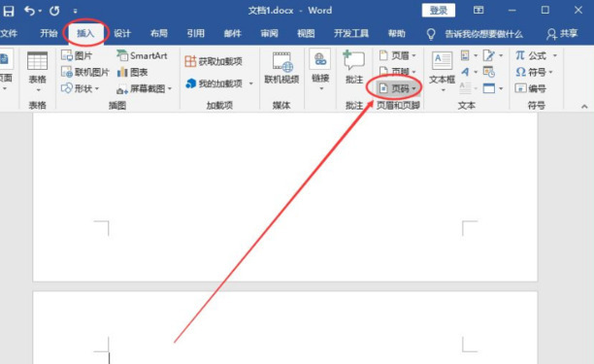Insert a table with 表格 button
This screenshot has height=364, width=594.
coord(38,72)
